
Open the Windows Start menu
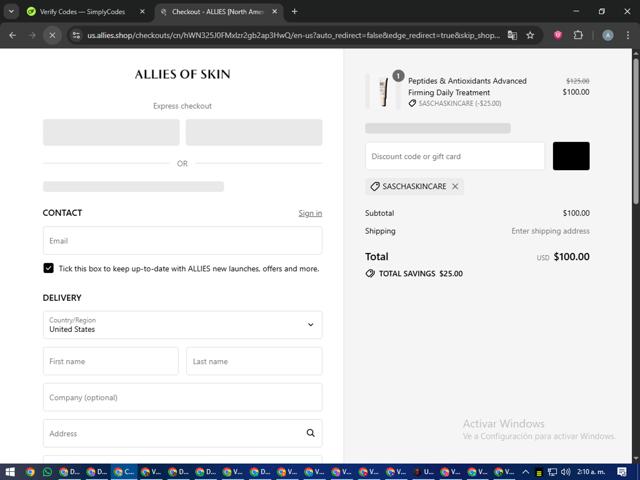point(10,472)
